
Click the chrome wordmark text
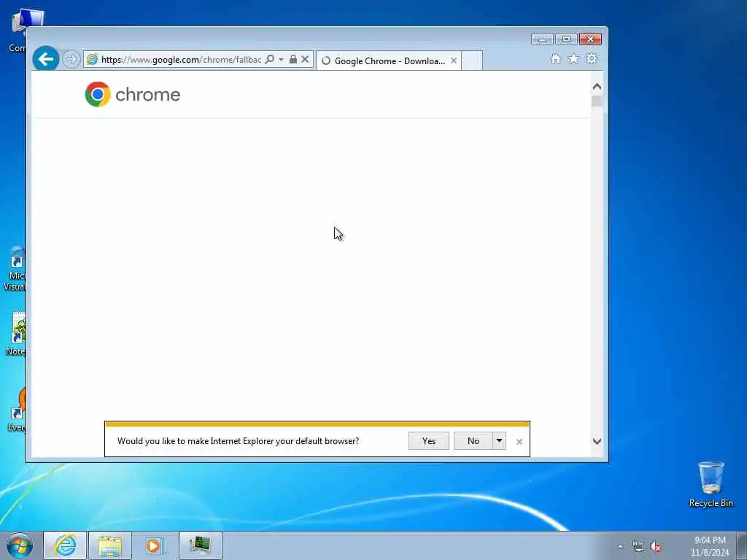point(147,95)
